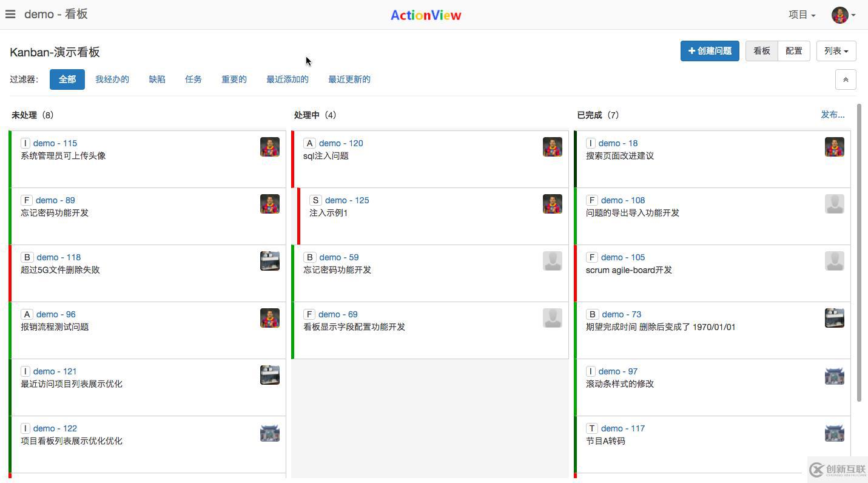Select the 我经办的 filter
This screenshot has width=868, height=483.
tap(112, 79)
